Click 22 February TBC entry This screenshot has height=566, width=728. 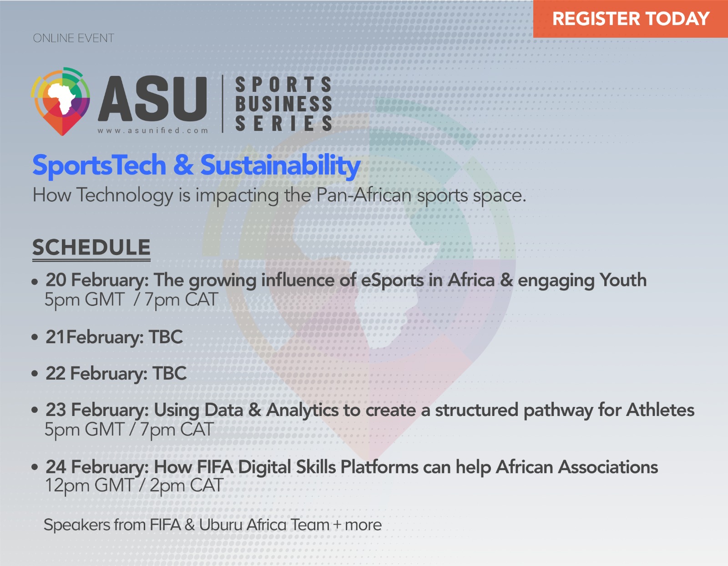coord(116,374)
